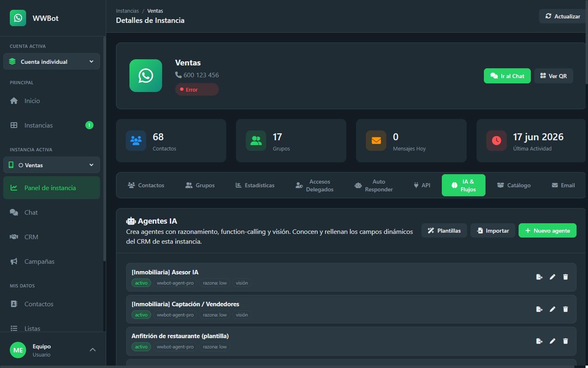
Task: Open Chat in the sidebar
Action: pyautogui.click(x=51, y=212)
